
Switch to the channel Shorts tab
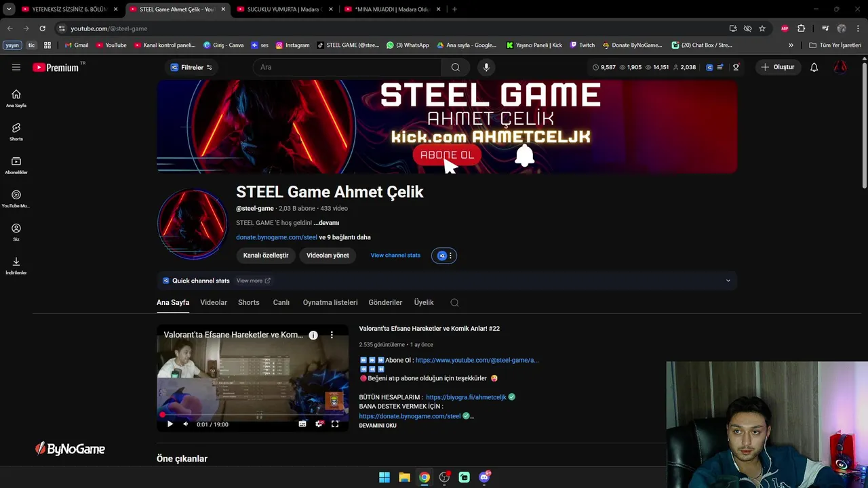249,302
